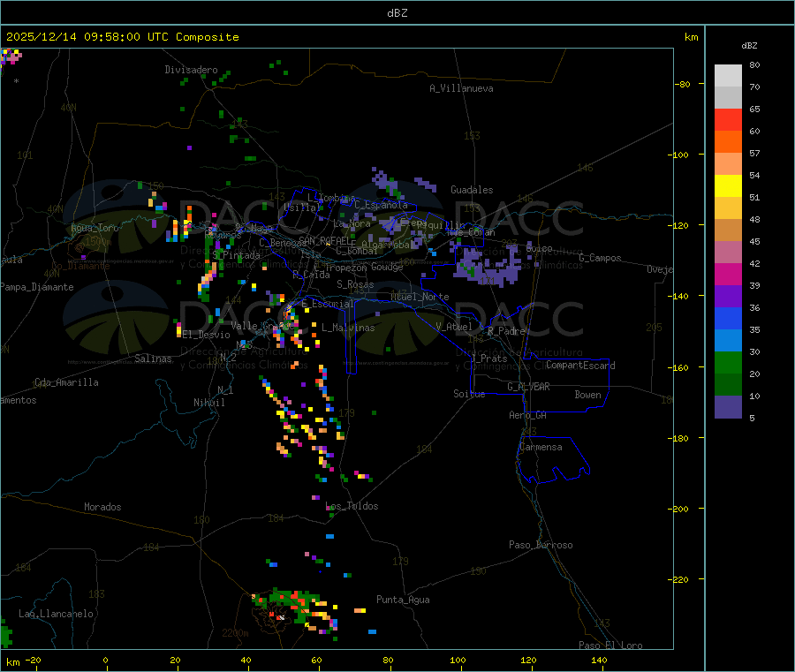Click the 'Pampa_Diamante' map label
795x672 pixels.
[x=37, y=287]
